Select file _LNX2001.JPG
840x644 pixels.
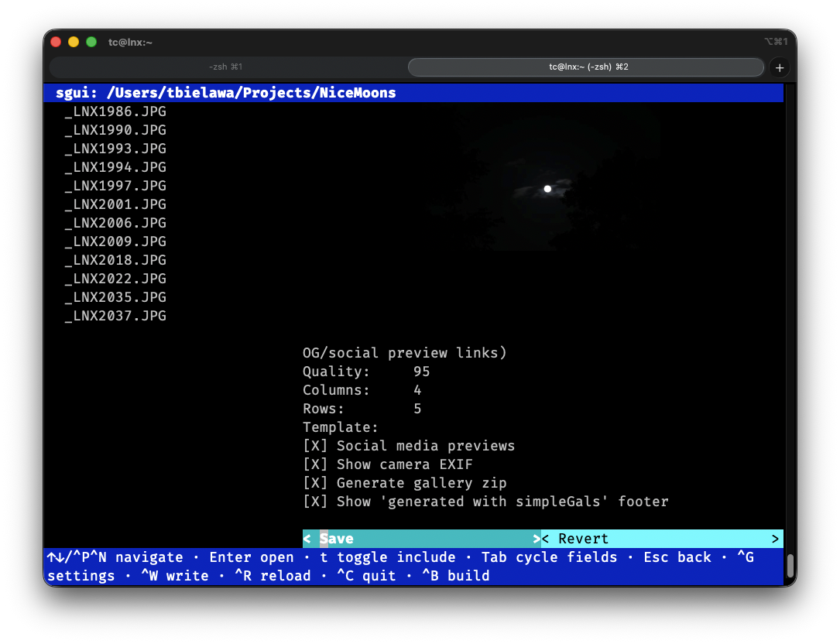[x=115, y=204]
